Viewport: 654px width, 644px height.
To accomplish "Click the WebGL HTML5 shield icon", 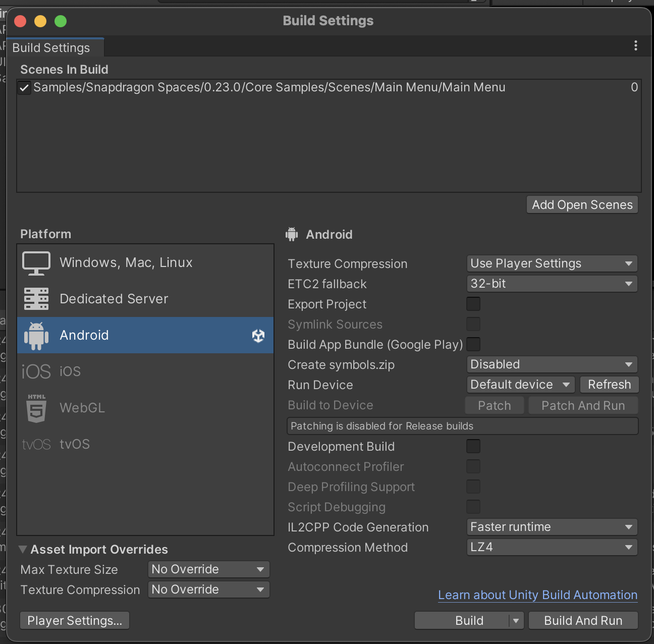I will pyautogui.click(x=36, y=408).
